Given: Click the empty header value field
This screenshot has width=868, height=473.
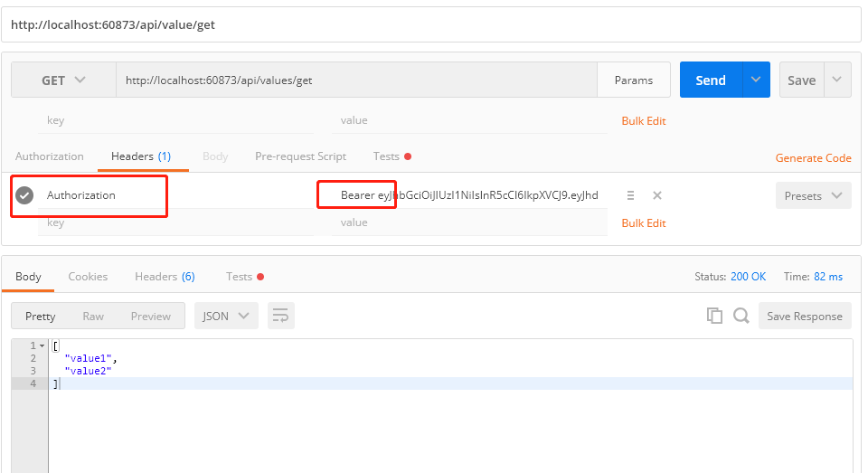Looking at the screenshot, I should point(469,222).
